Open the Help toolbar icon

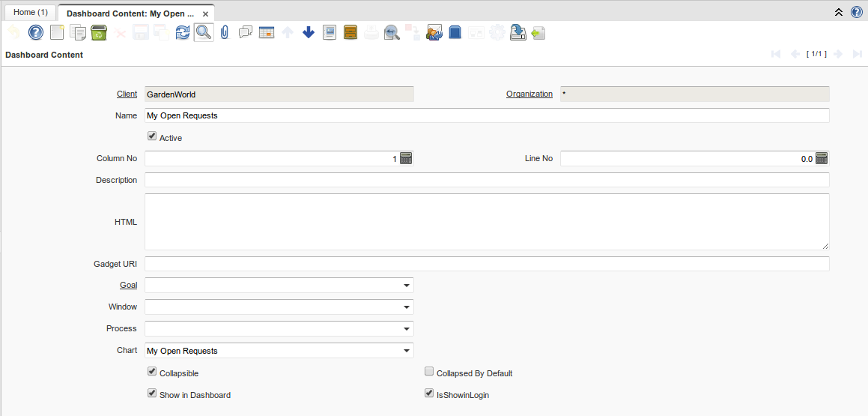(x=36, y=33)
